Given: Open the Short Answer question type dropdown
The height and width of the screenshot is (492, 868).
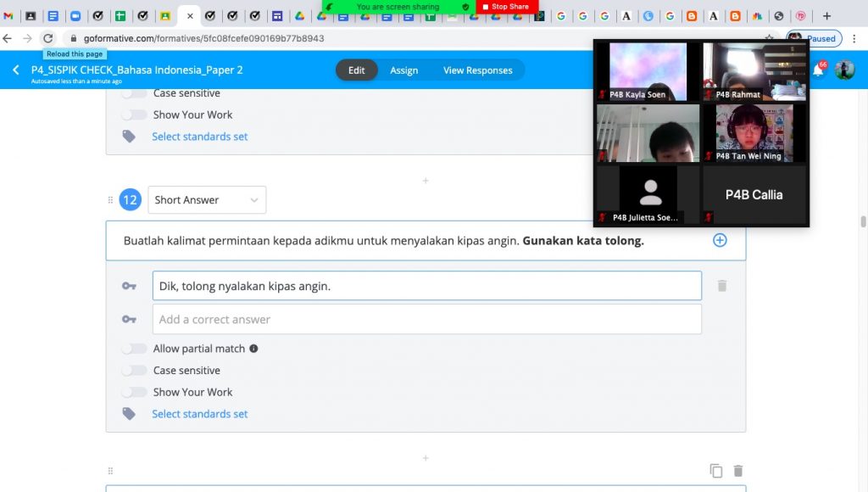Looking at the screenshot, I should (206, 200).
